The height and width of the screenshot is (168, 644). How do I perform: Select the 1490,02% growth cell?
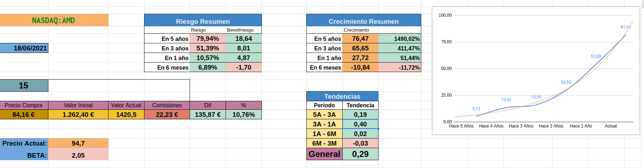click(x=400, y=39)
